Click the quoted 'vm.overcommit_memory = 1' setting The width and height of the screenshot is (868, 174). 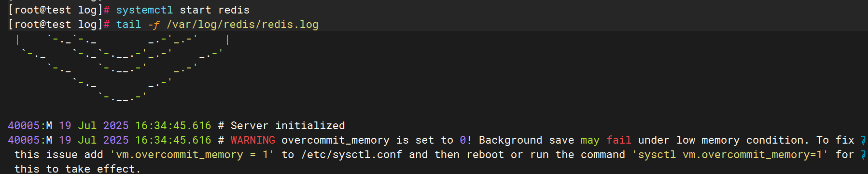click(x=192, y=155)
